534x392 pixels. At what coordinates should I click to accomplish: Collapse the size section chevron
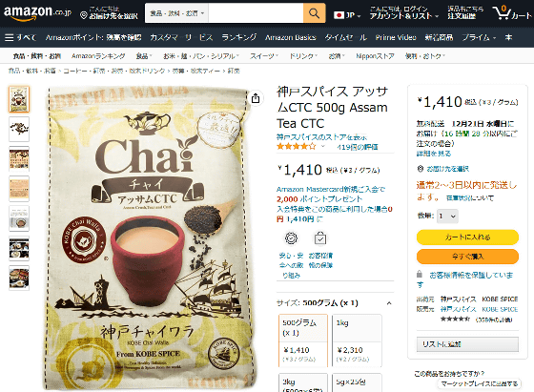pos(389,303)
